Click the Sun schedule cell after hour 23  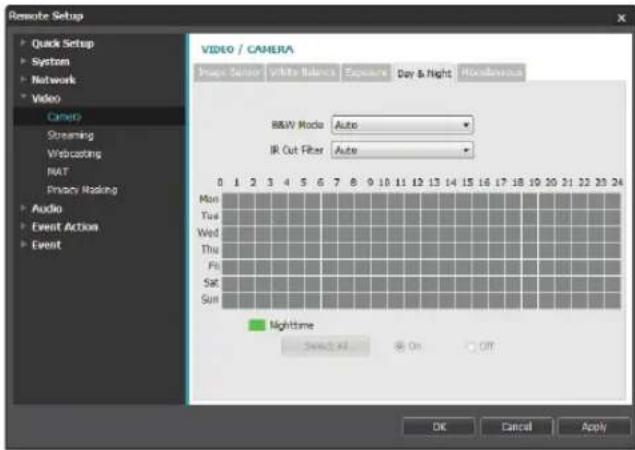pos(612,300)
